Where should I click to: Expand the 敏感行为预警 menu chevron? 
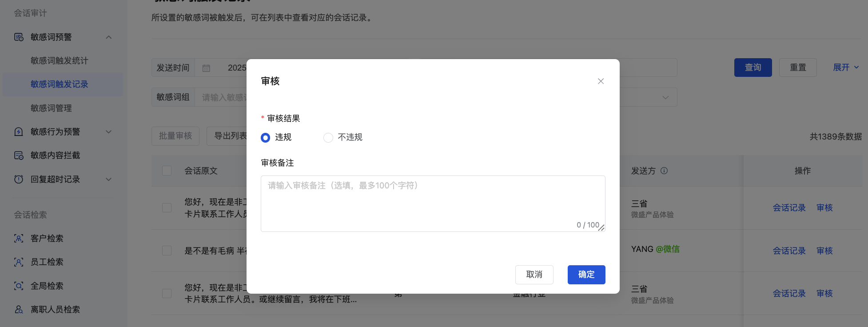pyautogui.click(x=109, y=132)
